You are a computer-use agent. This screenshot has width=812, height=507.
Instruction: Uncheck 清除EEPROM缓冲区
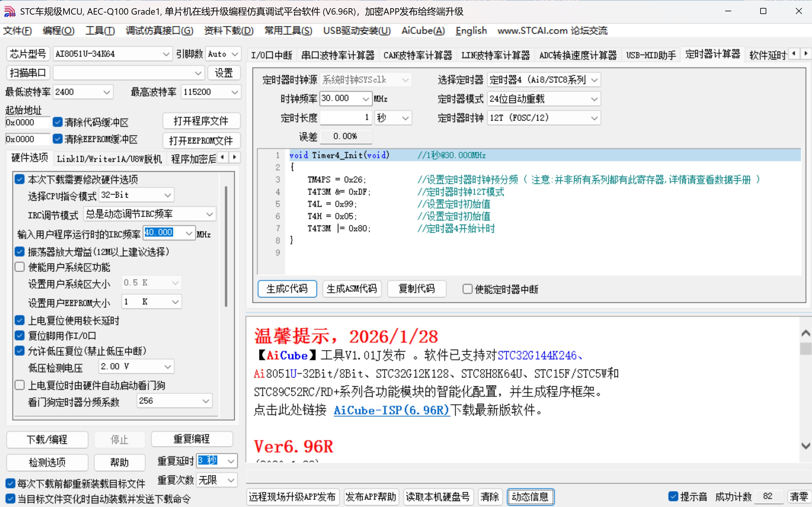58,139
